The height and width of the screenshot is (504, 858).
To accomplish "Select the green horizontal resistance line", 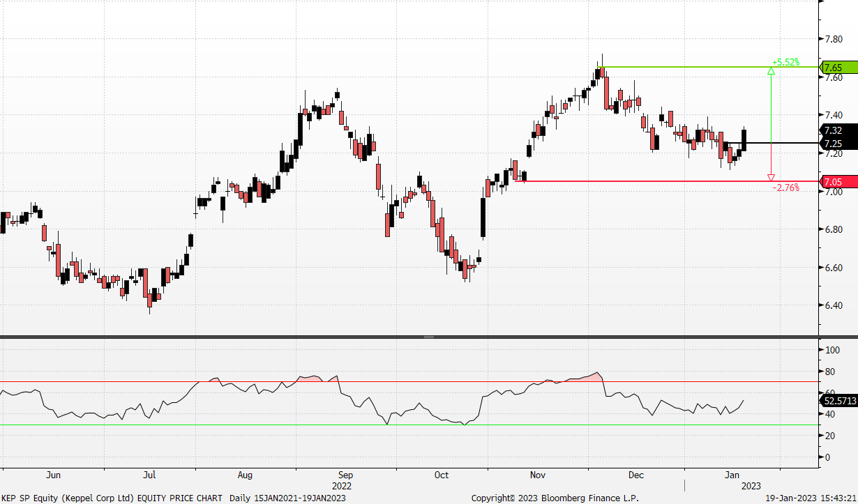I will (707, 67).
